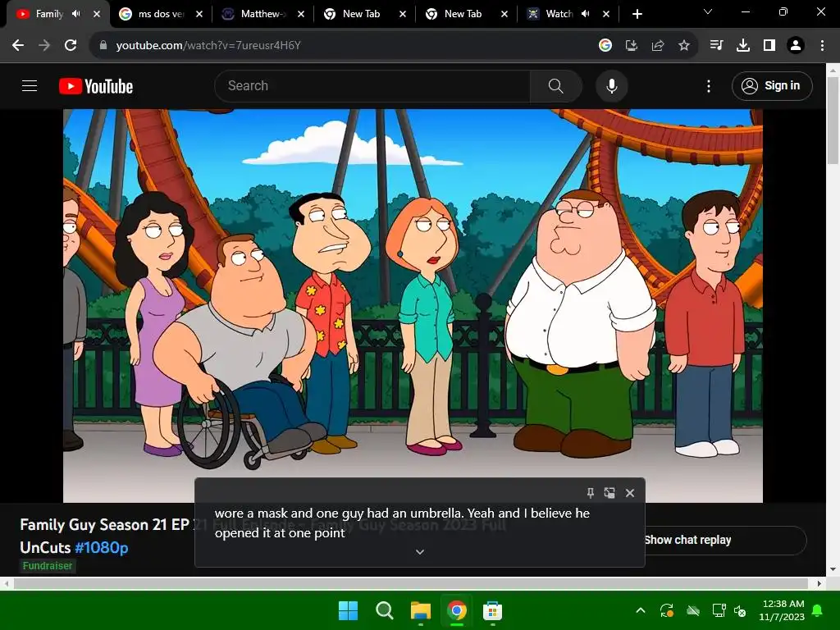Close the 'ms dos ver' tab
Image resolution: width=840 pixels, height=630 pixels.
(199, 14)
